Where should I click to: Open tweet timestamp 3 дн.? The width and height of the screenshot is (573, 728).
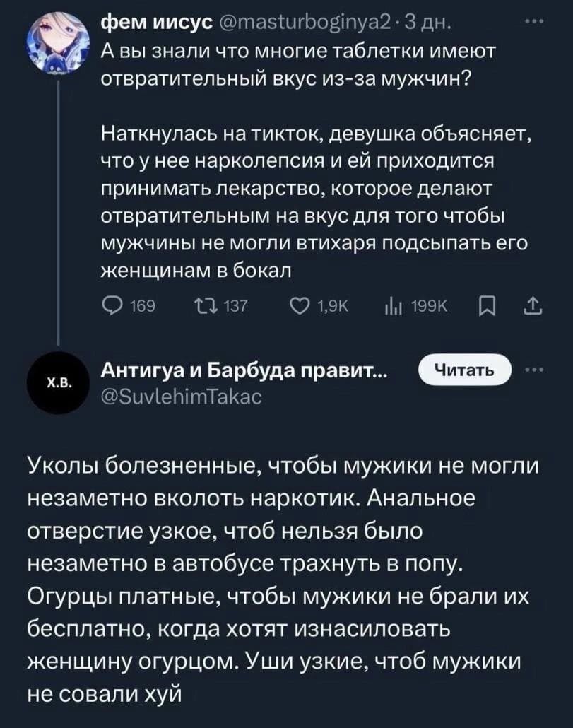tap(427, 21)
